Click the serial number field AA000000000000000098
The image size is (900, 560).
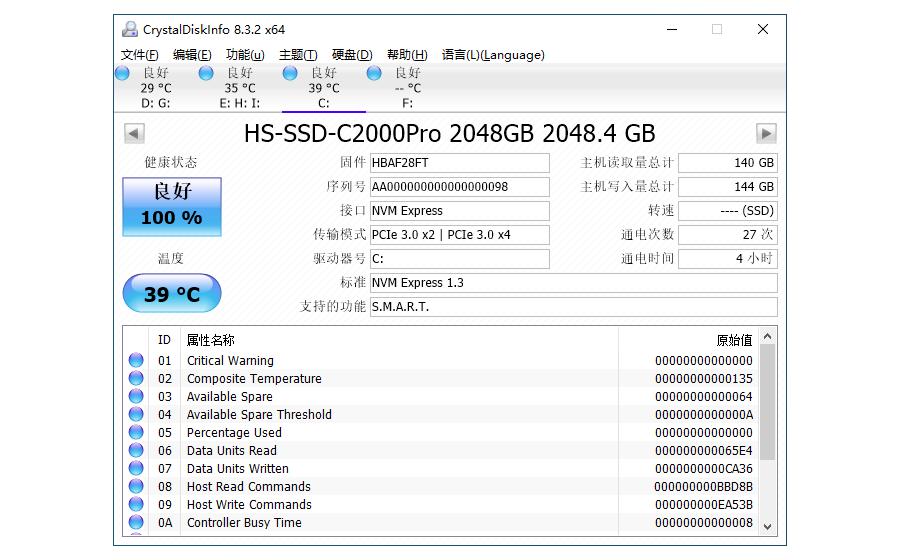(x=459, y=187)
